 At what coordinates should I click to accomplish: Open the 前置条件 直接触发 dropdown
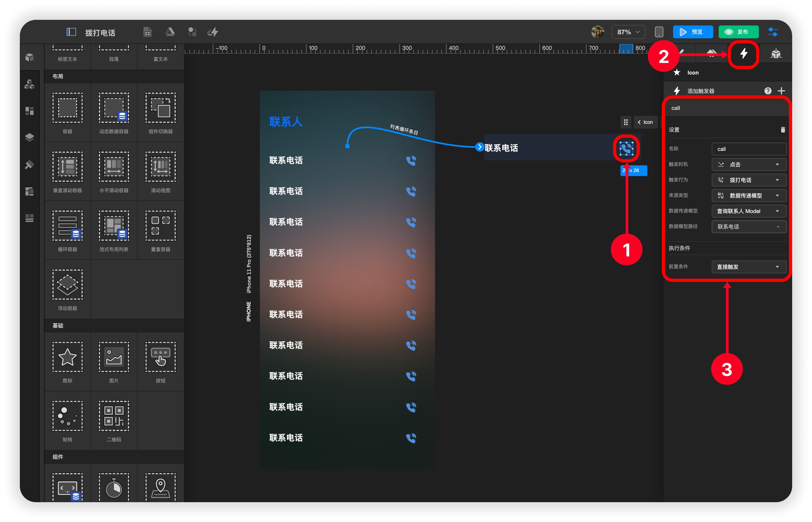(x=748, y=267)
